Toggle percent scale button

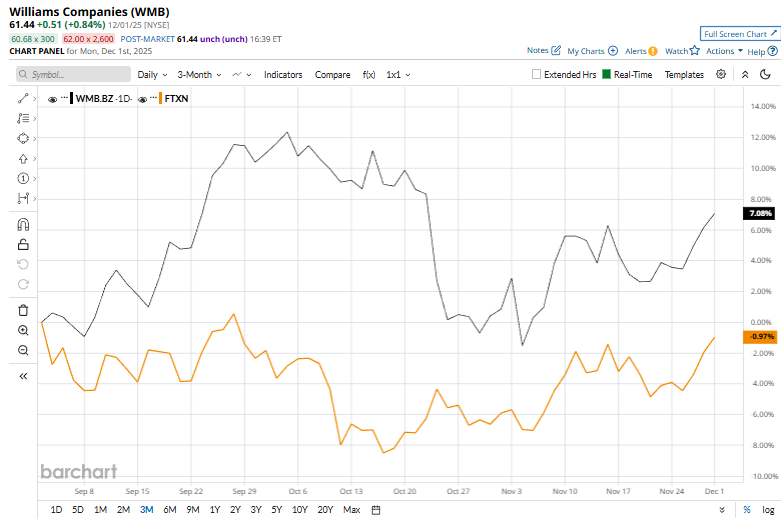coord(747,510)
